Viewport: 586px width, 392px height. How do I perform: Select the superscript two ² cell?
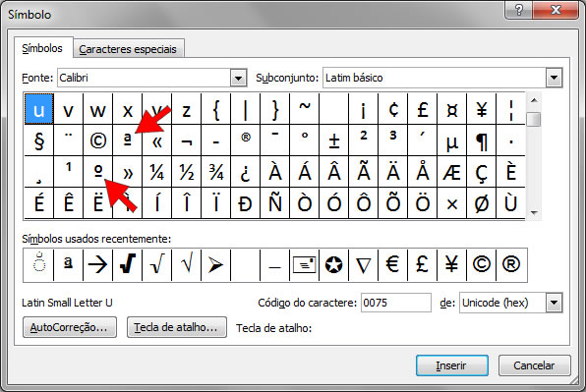pos(364,140)
